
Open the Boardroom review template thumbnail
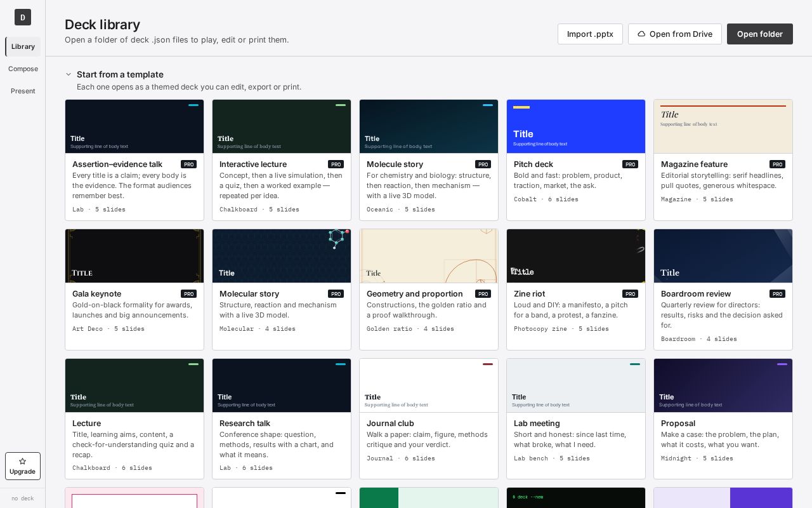coord(723,256)
